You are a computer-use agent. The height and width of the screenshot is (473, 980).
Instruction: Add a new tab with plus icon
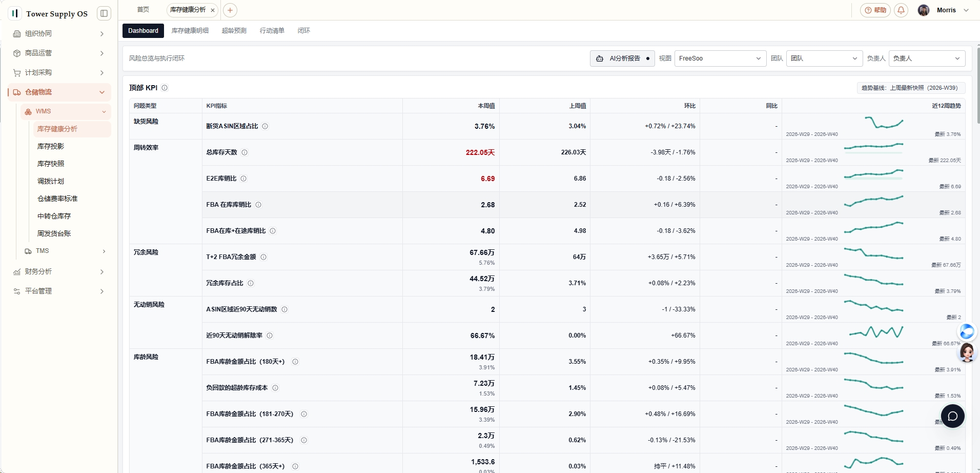pos(230,10)
